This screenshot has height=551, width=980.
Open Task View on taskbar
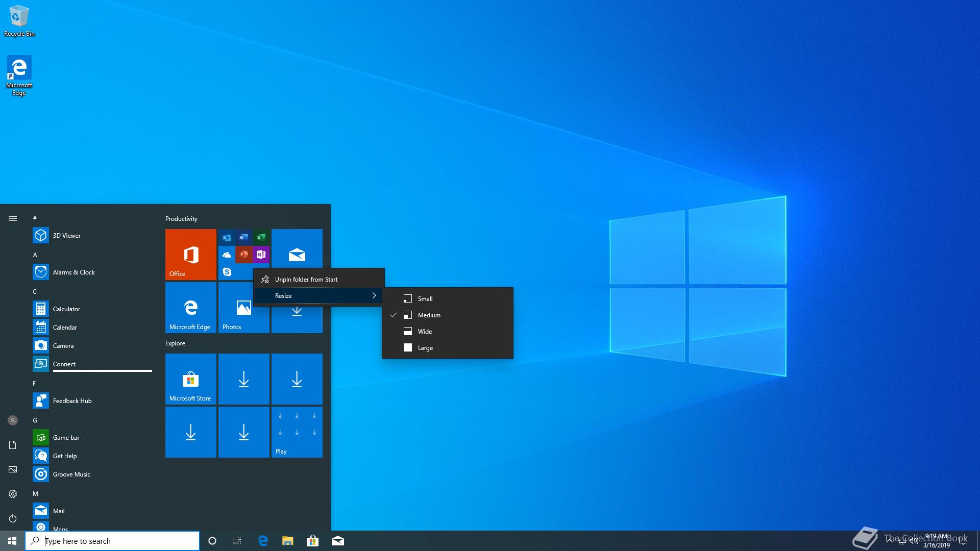237,541
